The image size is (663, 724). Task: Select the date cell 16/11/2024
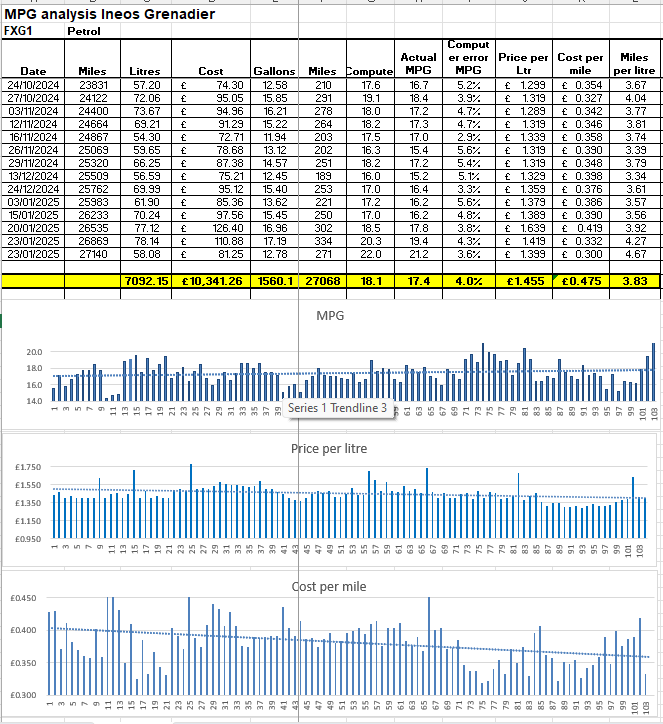coord(33,137)
